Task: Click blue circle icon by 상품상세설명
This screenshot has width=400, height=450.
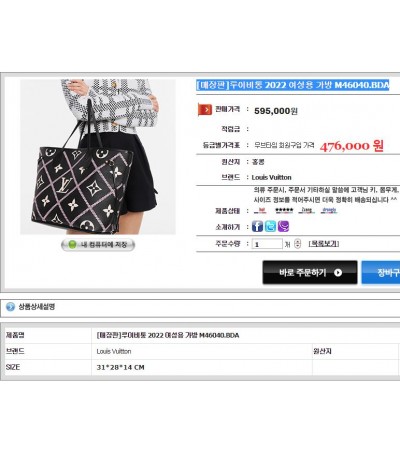Action: pos(10,306)
